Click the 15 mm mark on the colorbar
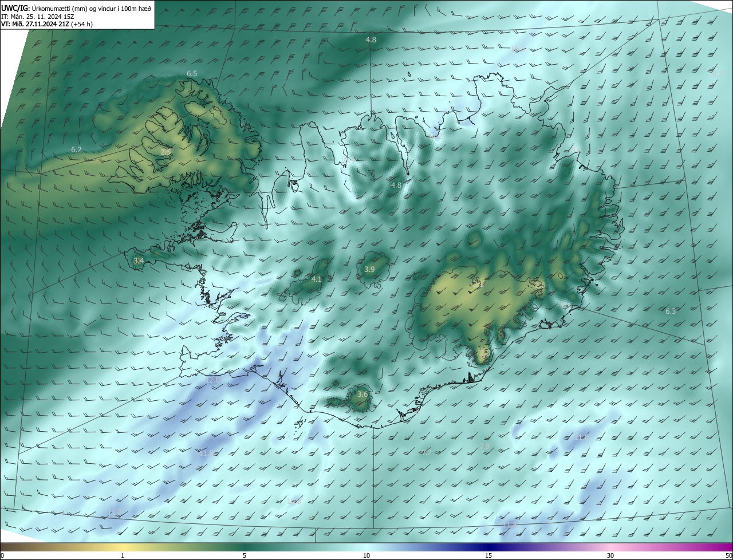The width and height of the screenshot is (733, 560). pos(488,555)
